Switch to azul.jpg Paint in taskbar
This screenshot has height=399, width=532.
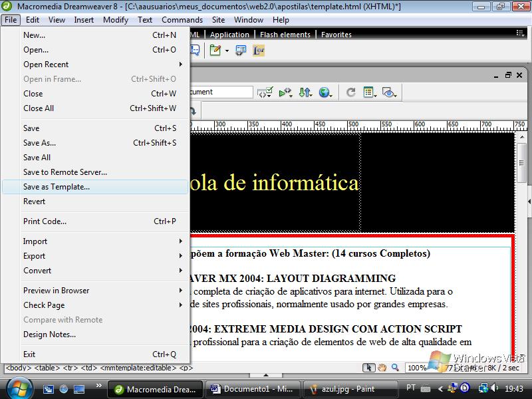(x=346, y=389)
